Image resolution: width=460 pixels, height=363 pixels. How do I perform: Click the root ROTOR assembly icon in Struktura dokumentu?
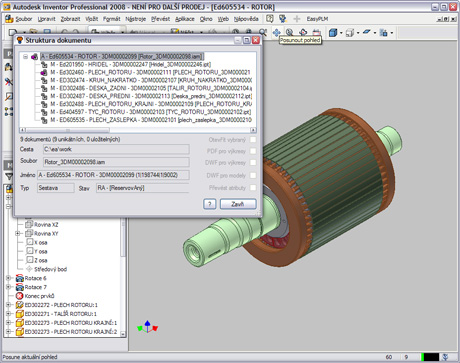[34, 57]
